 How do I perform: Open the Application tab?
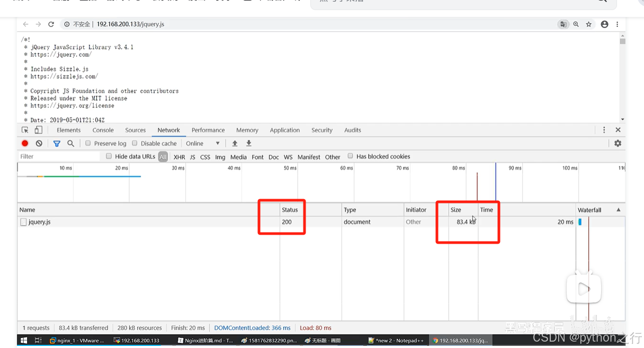coord(285,130)
